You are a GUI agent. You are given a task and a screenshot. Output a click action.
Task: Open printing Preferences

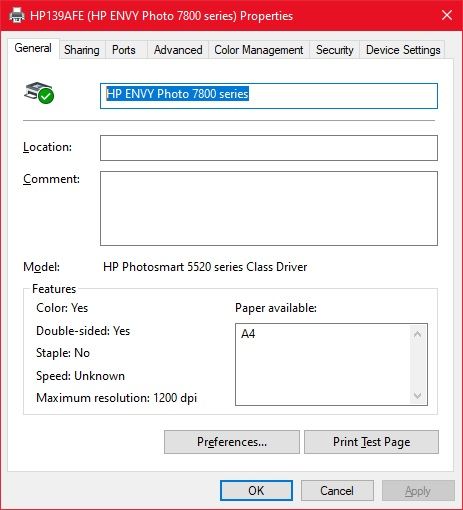tap(232, 442)
